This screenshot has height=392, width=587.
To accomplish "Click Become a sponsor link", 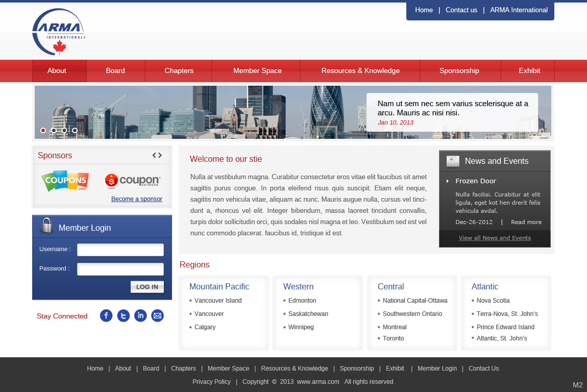I will tap(137, 199).
